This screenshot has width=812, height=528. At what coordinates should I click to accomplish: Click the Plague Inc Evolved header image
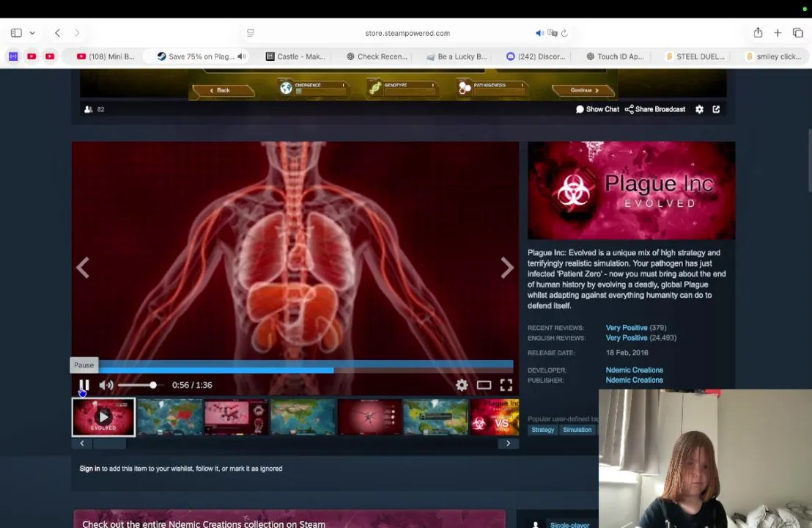coord(631,190)
